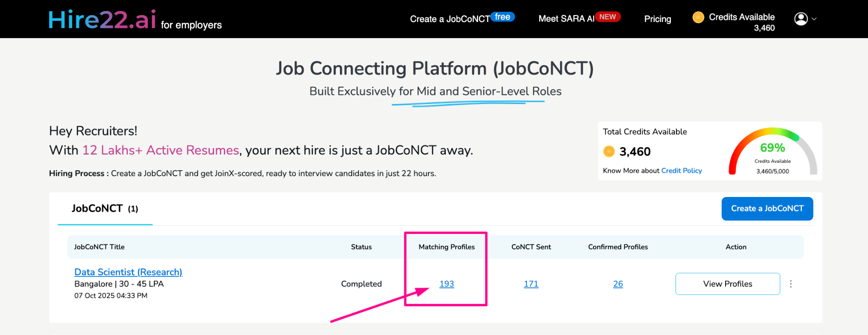Go to the Pricing page
Screen dimensions: 868x335
pos(657,19)
